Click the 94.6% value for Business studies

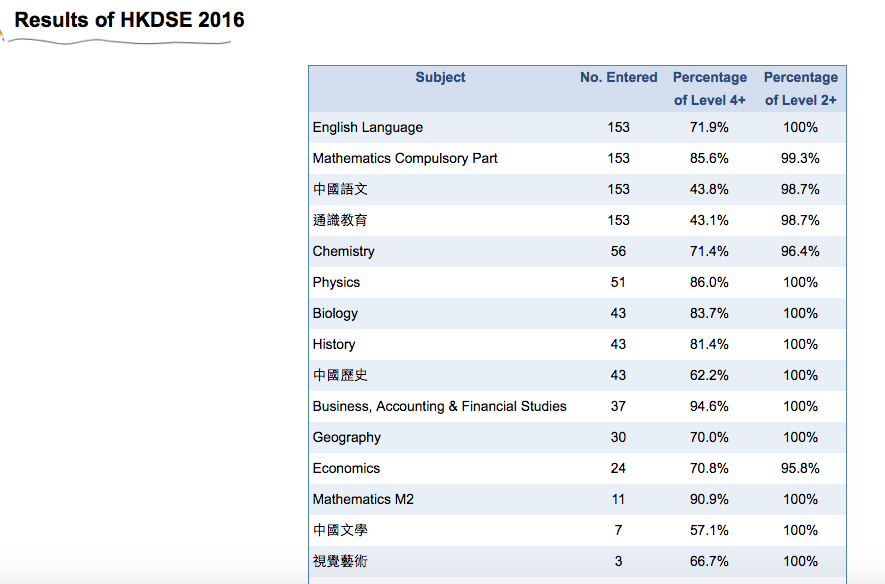point(709,407)
